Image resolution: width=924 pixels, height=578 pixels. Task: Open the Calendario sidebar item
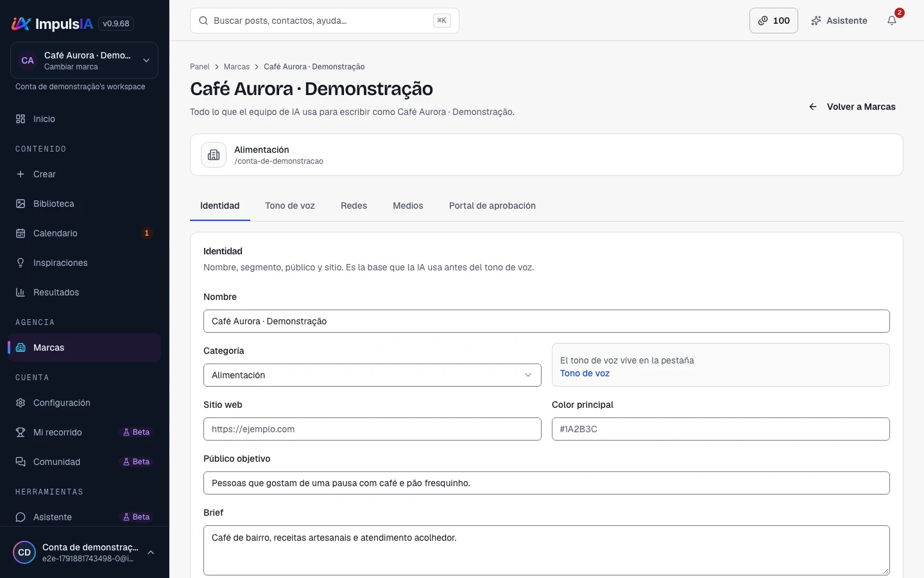85,233
